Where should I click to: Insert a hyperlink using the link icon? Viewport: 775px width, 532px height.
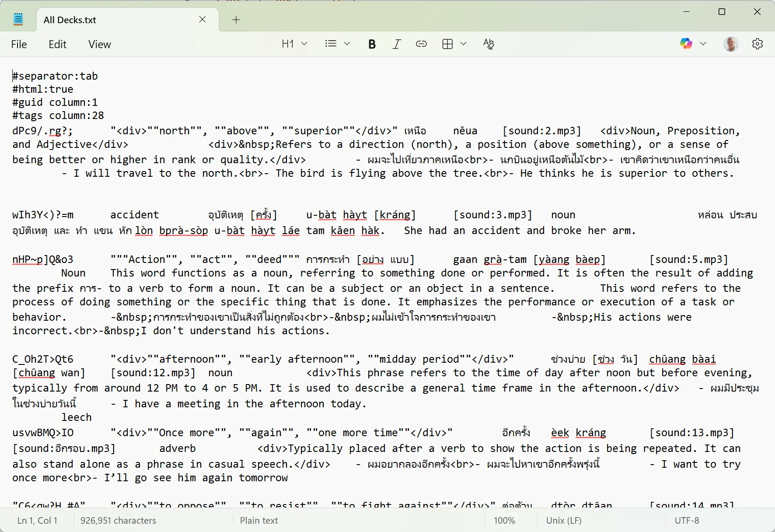click(x=421, y=44)
